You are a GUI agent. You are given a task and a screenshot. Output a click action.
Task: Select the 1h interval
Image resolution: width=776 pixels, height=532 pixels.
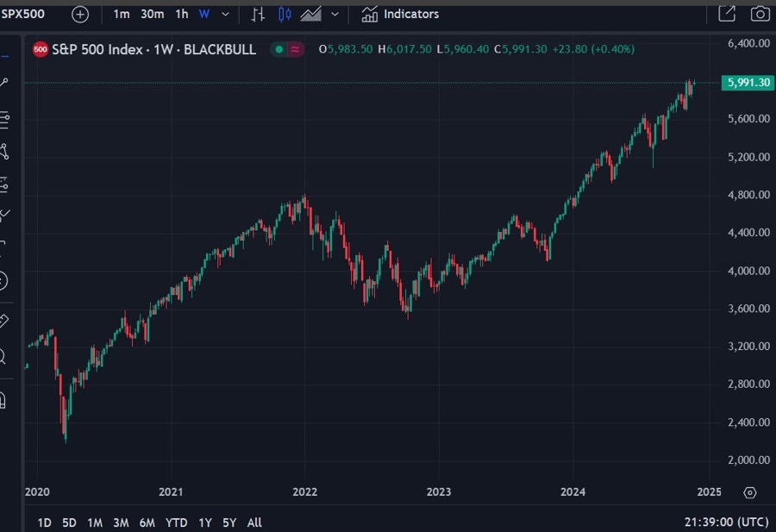coord(180,14)
